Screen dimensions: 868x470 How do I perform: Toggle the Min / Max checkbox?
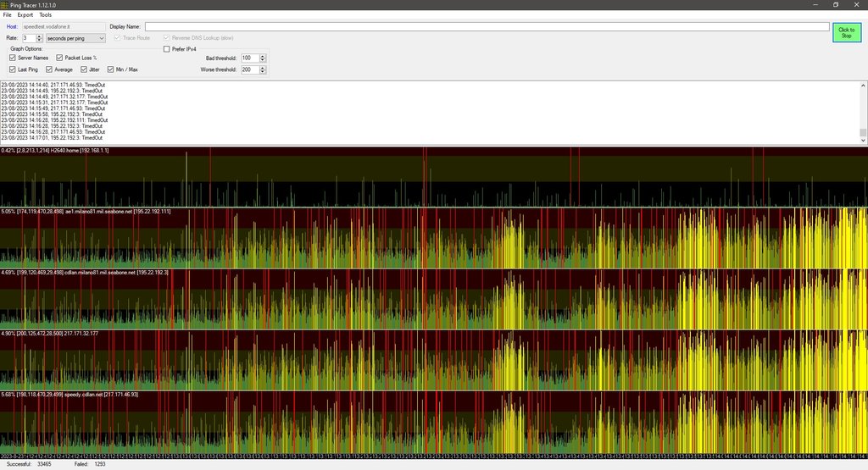[x=111, y=69]
